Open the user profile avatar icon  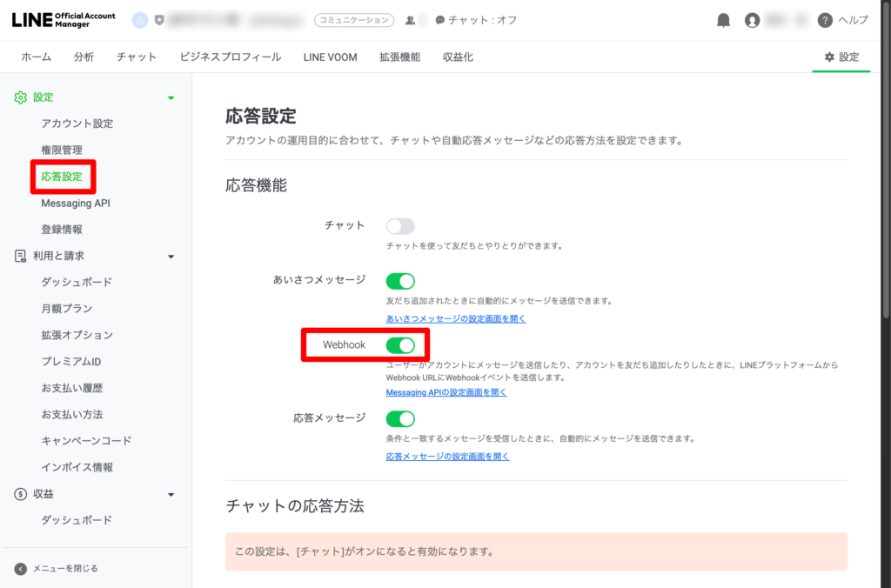(753, 20)
